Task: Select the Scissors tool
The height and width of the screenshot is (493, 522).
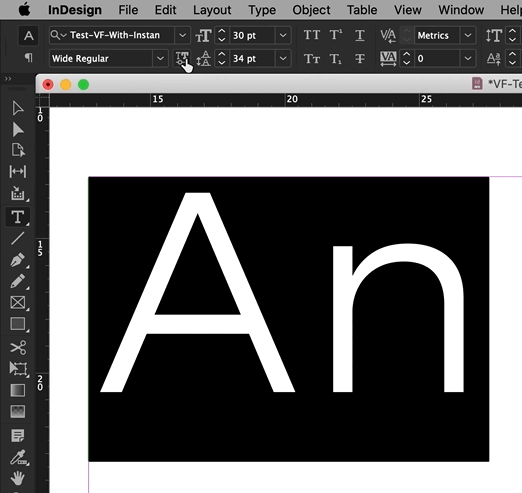Action: point(17,347)
